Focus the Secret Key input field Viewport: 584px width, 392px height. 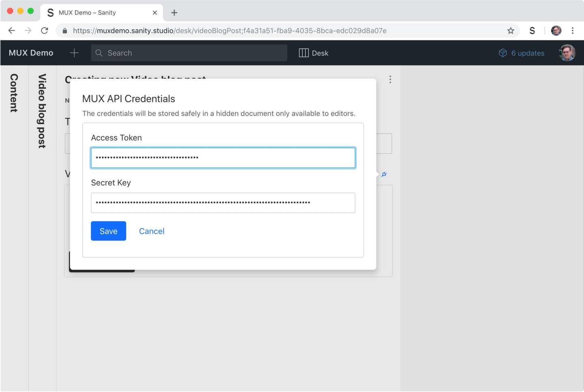point(223,203)
